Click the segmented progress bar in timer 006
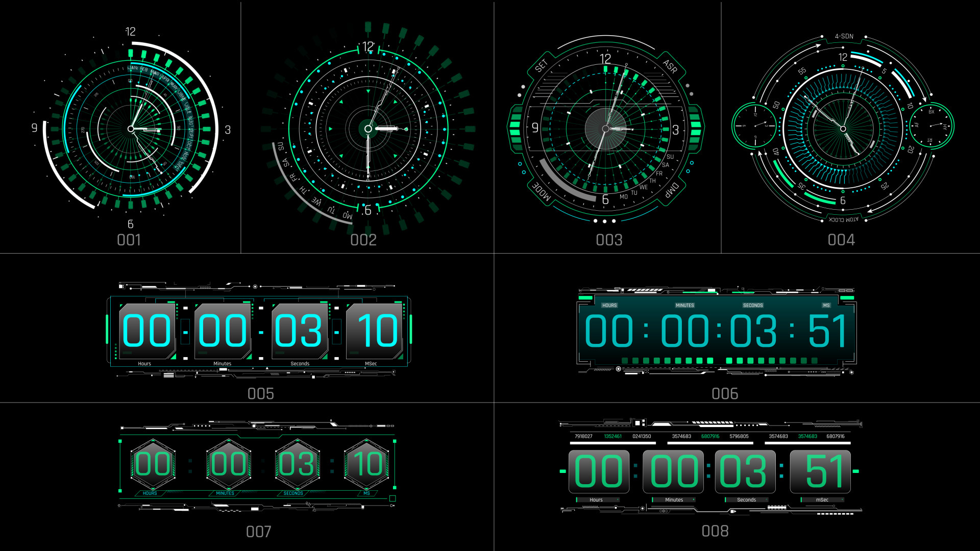Image resolution: width=980 pixels, height=551 pixels. (x=720, y=361)
